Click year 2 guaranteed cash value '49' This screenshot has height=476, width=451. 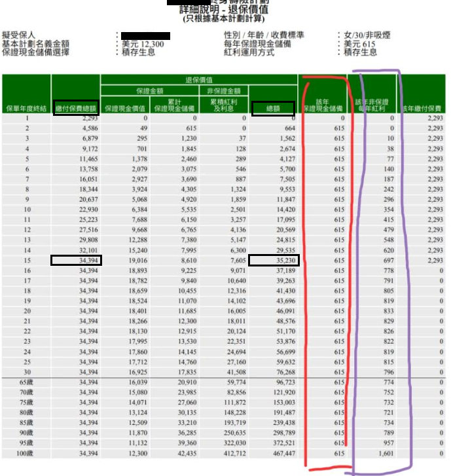coord(143,128)
